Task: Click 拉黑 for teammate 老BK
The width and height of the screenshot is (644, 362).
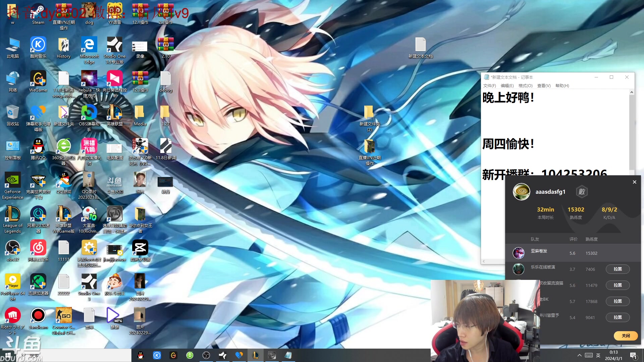Action: coord(618,301)
